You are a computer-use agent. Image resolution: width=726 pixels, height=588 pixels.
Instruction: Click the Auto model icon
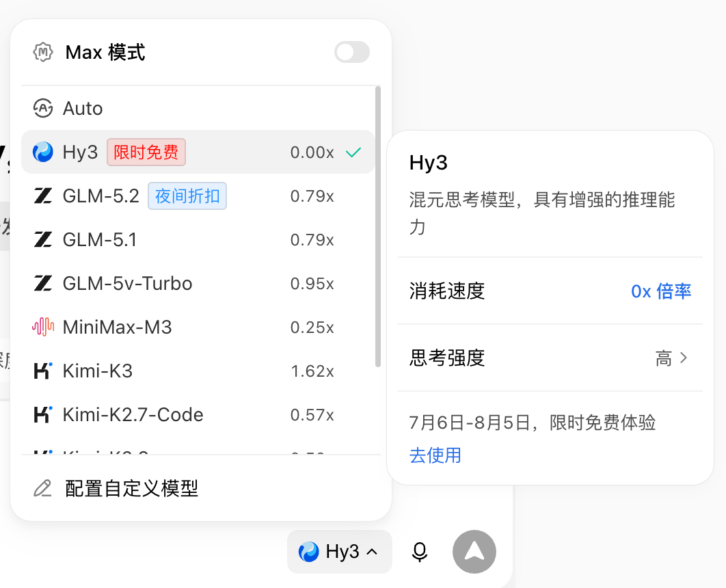pyautogui.click(x=43, y=108)
